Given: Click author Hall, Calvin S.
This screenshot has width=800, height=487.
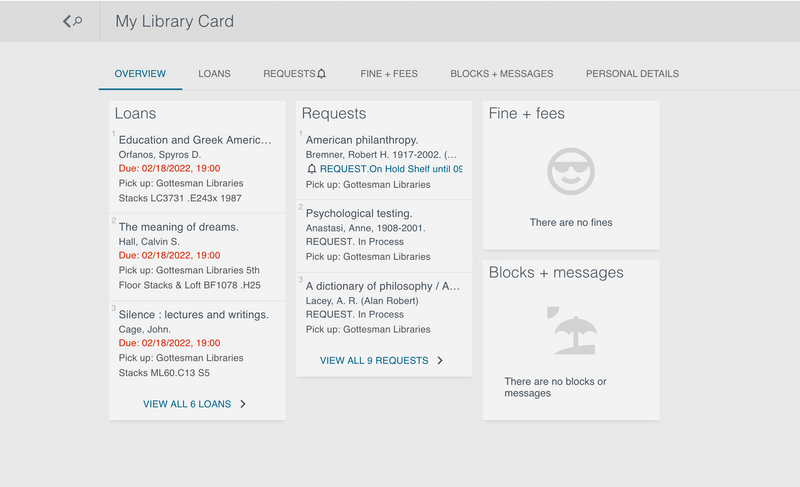Looking at the screenshot, I should (x=149, y=242).
